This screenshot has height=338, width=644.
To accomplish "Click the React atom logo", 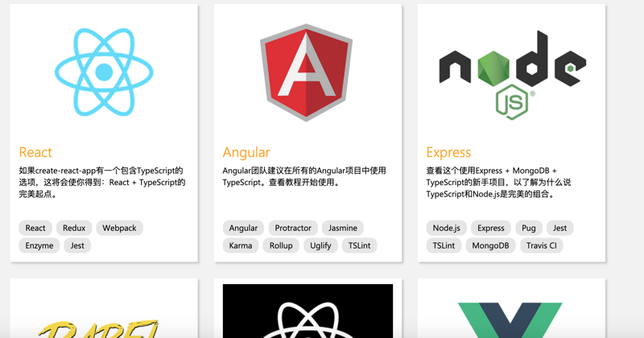I will pyautogui.click(x=104, y=72).
